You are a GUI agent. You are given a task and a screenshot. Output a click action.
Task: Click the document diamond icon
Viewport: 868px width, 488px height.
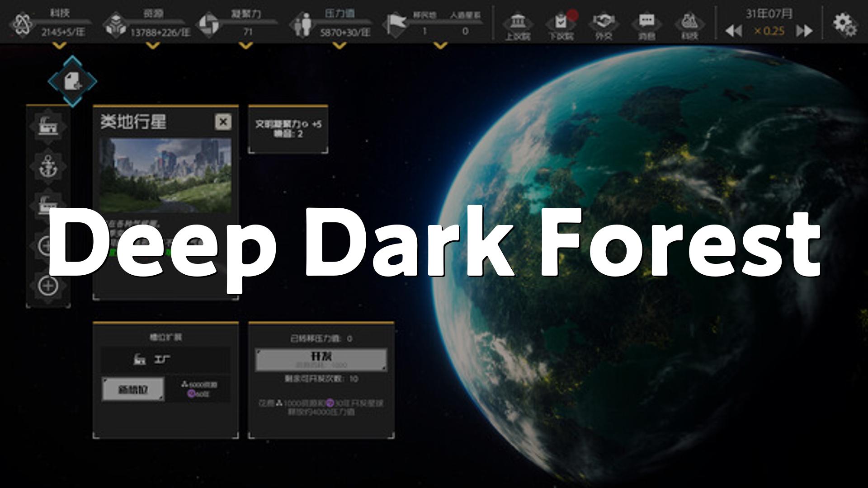point(72,81)
